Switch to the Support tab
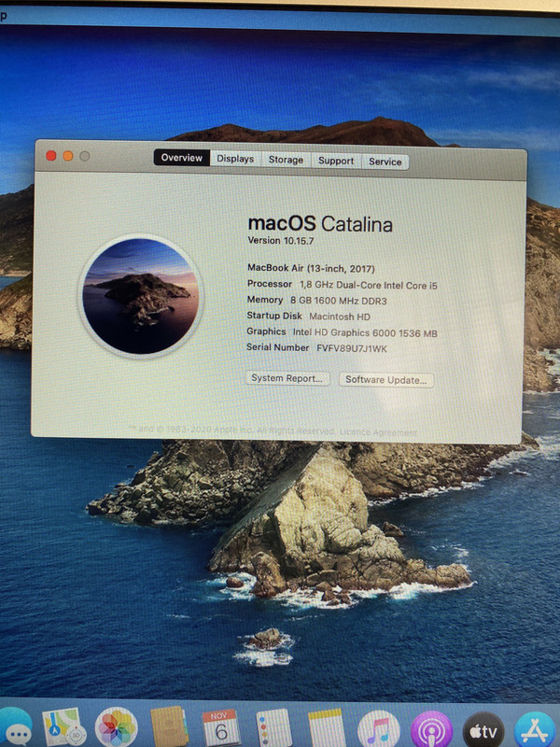 pyautogui.click(x=336, y=161)
